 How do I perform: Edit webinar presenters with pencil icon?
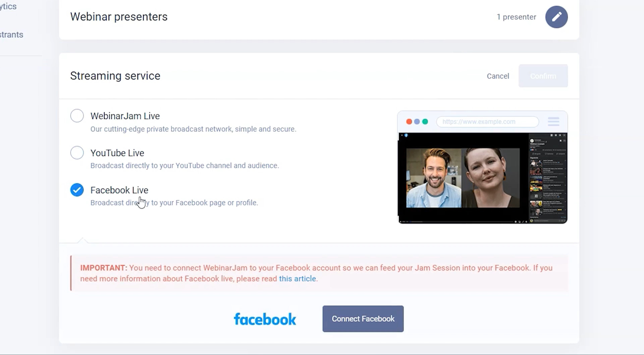(556, 17)
